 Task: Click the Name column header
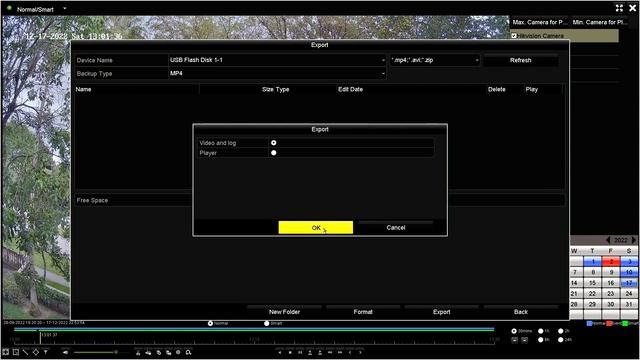coord(83,89)
